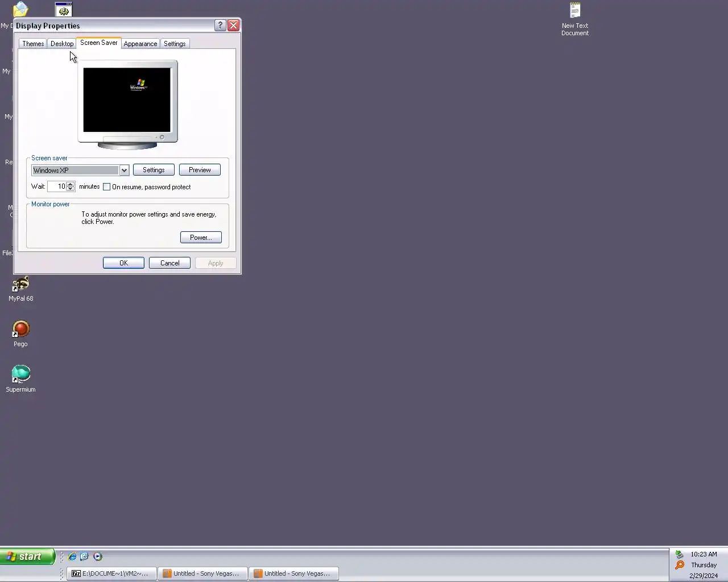The image size is (728, 582).
Task: Decrease the wait minutes with down arrow
Action: [x=71, y=189]
